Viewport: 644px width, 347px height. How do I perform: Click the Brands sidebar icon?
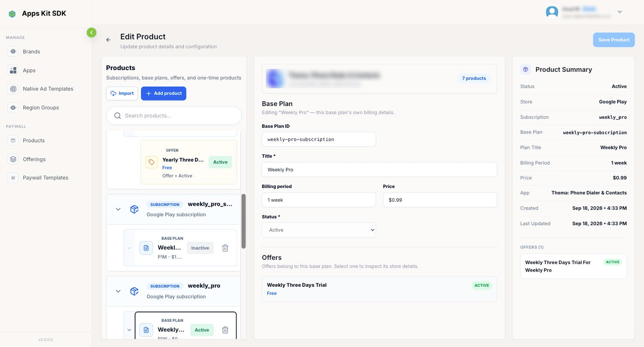[13, 51]
